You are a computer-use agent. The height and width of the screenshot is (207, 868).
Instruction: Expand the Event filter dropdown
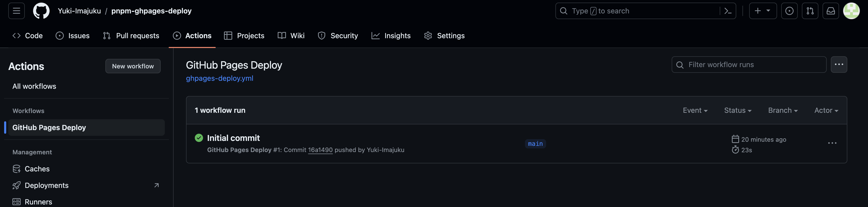click(x=695, y=110)
